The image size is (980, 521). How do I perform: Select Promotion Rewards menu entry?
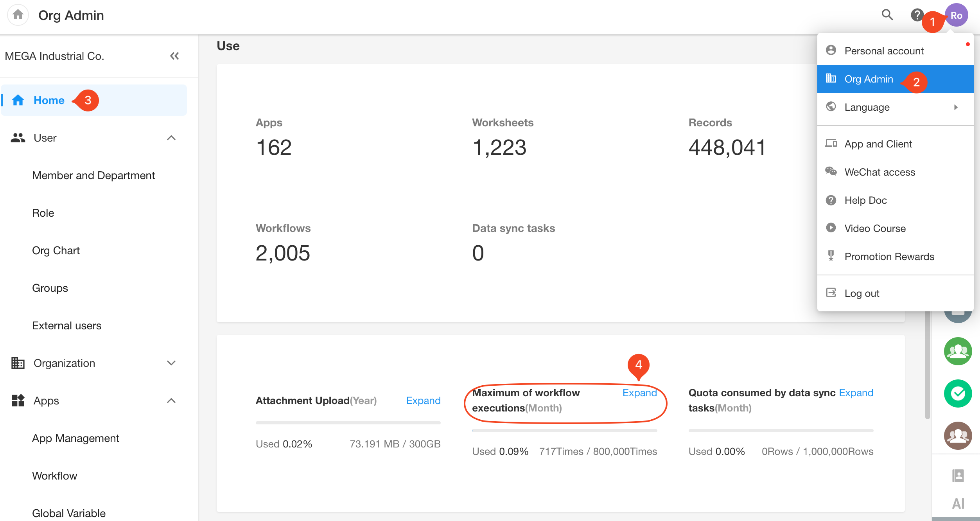click(889, 257)
